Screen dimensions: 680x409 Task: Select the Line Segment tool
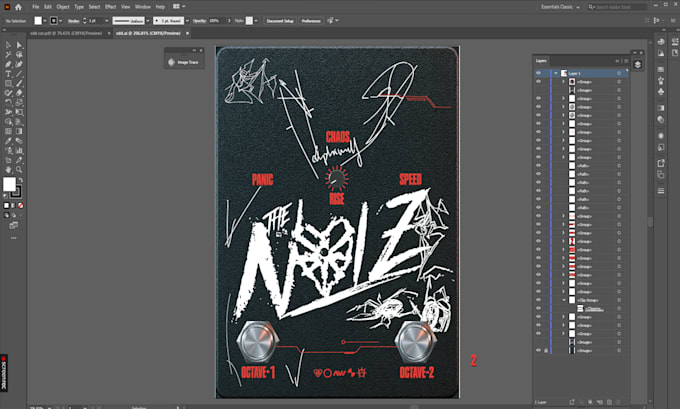(19, 74)
